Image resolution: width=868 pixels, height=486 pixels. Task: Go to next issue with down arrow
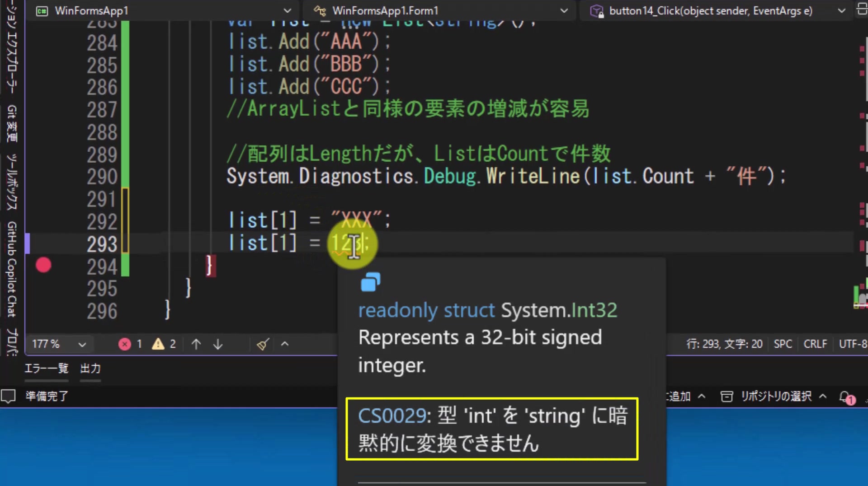218,344
